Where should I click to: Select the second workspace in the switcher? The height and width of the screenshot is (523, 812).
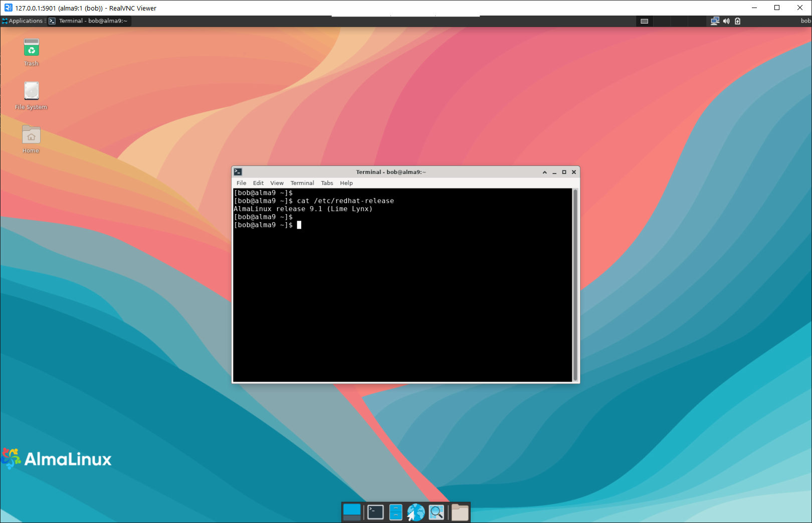click(x=662, y=21)
